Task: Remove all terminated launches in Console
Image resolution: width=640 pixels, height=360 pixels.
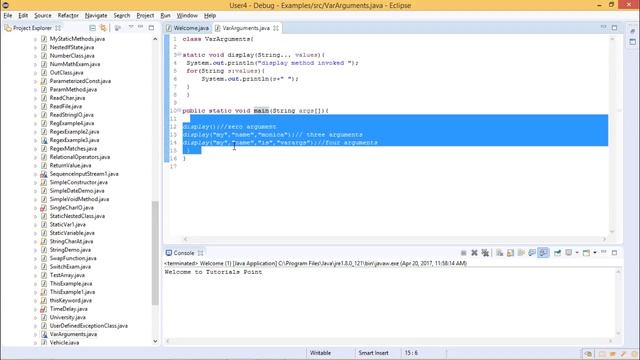Action: click(485, 253)
